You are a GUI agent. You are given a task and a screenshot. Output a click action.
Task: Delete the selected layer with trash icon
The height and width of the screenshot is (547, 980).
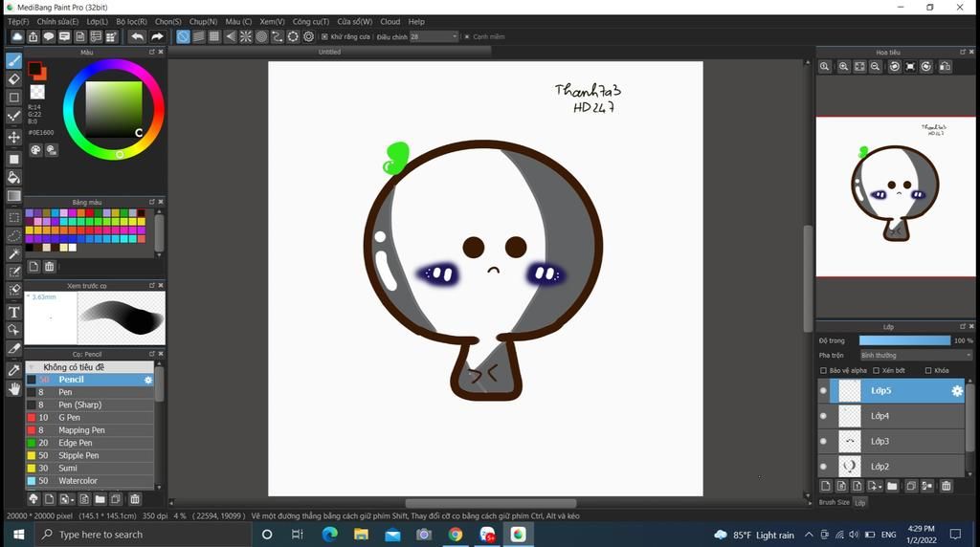[x=947, y=486]
